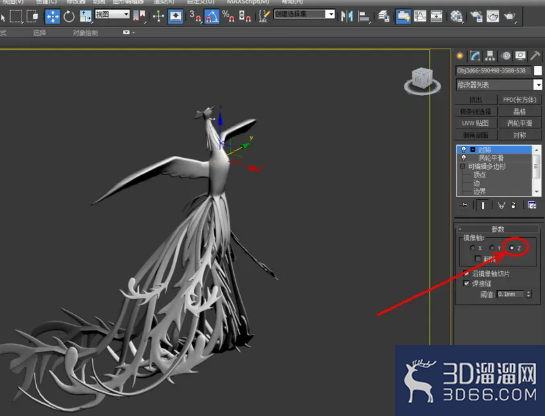Click the Pin Stack icon
Viewport: 545px width, 416px height.
464,205
